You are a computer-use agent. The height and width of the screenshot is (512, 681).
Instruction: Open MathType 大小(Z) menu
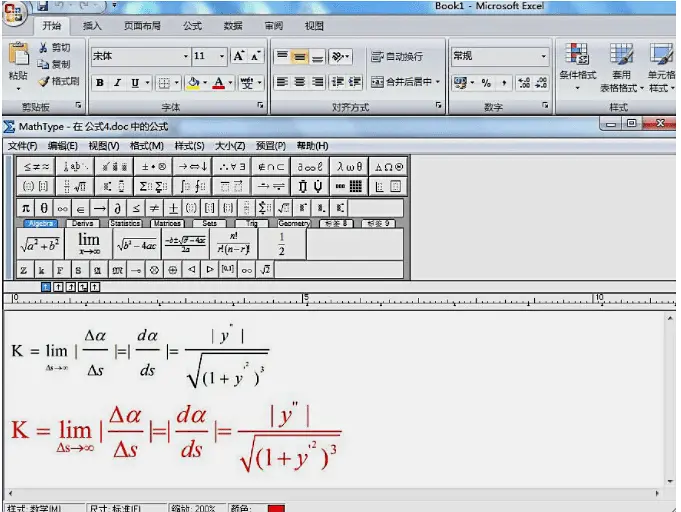tap(230, 146)
